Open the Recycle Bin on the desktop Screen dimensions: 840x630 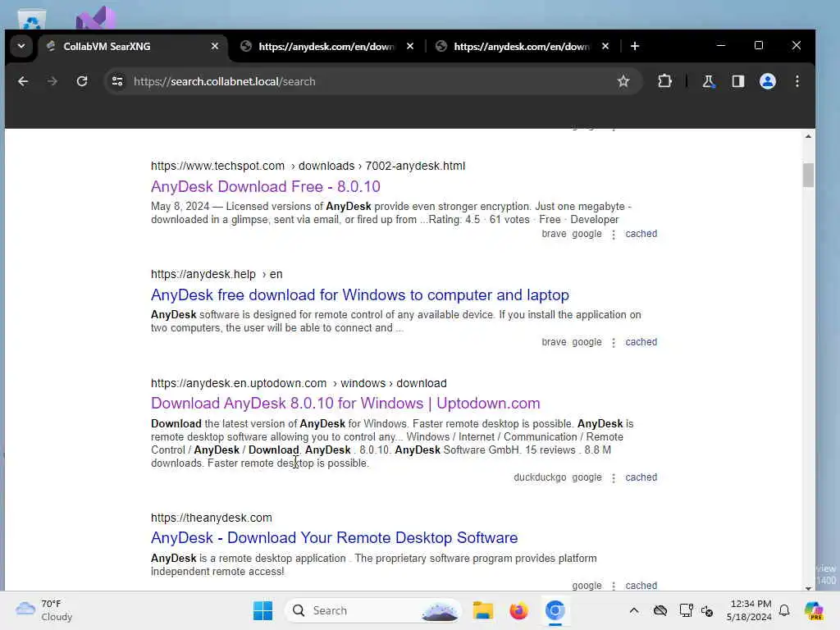point(32,20)
